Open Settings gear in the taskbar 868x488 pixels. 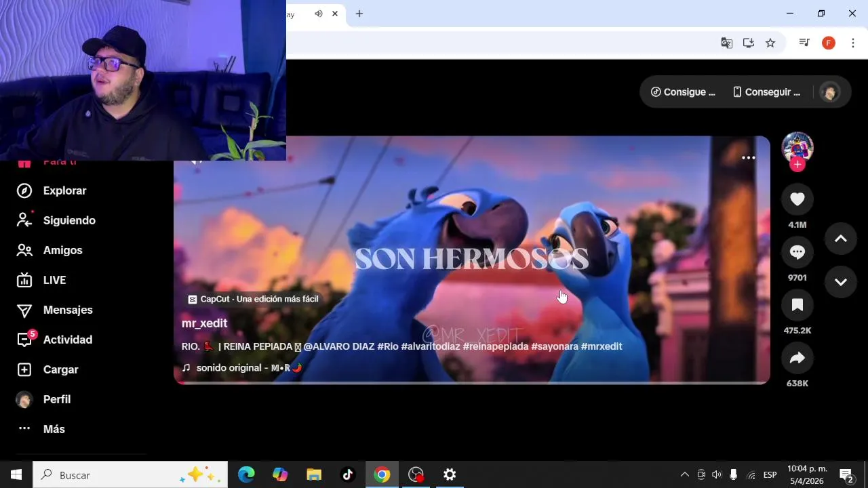coord(450,474)
